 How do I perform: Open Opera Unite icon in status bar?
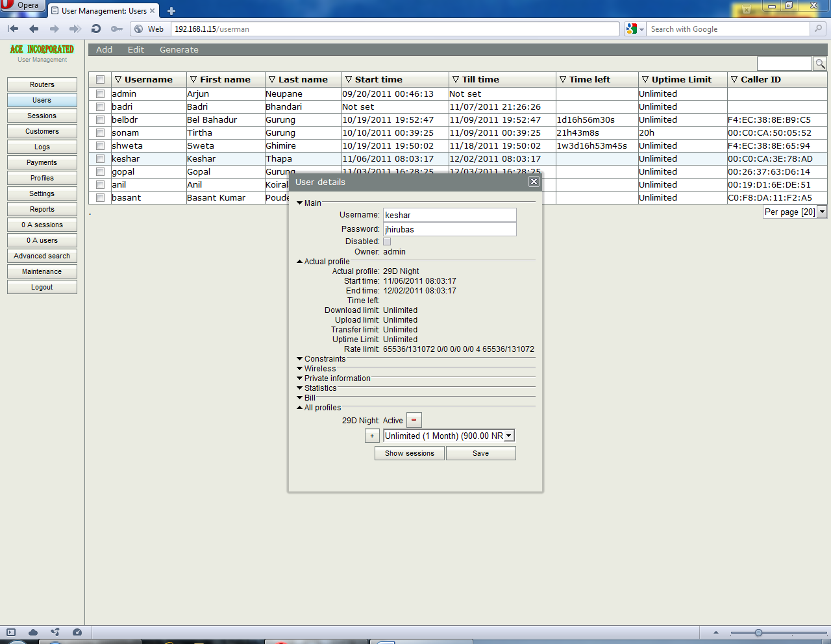coord(55,632)
